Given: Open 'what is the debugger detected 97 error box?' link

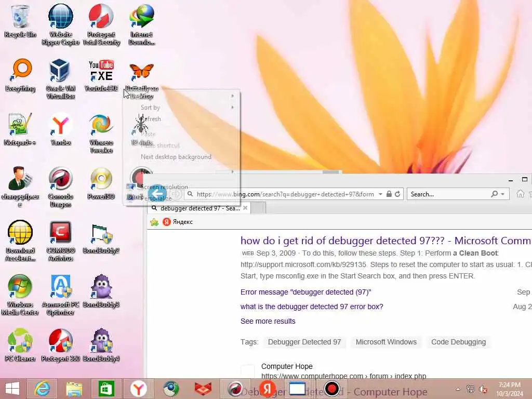Looking at the screenshot, I should pos(312,307).
